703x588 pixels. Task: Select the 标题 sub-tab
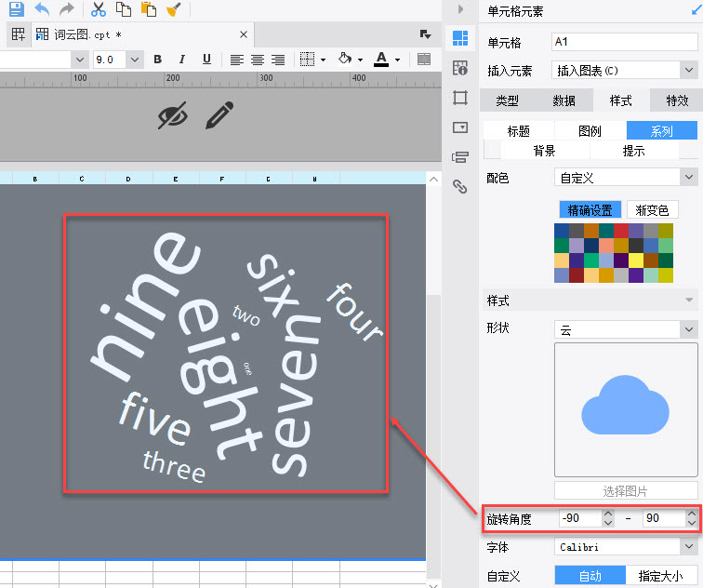tap(519, 131)
